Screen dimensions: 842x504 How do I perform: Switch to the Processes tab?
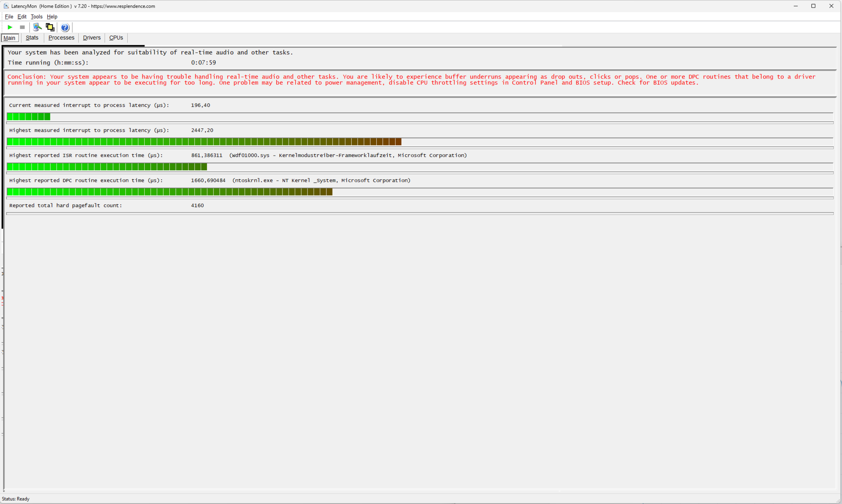(x=61, y=38)
